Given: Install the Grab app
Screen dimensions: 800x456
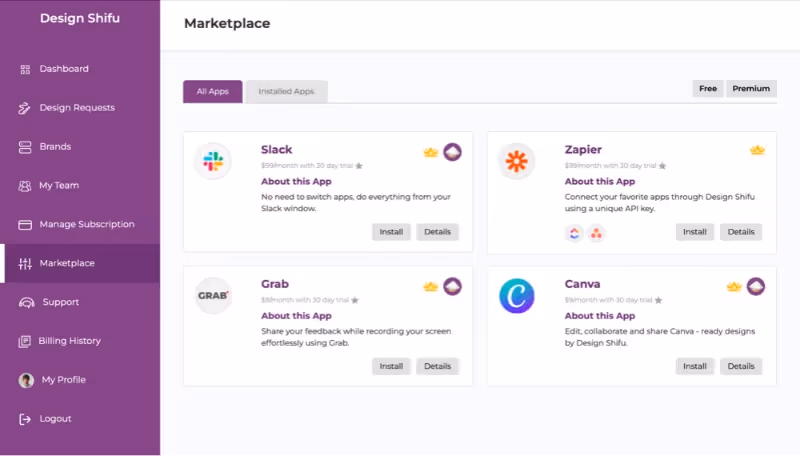Looking at the screenshot, I should click(391, 366).
